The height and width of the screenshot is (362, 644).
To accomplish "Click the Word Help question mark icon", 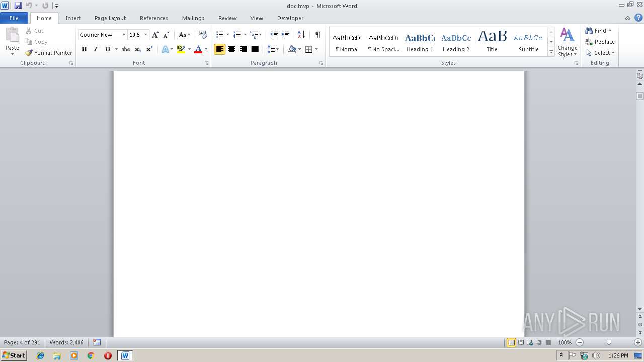I will (x=638, y=18).
